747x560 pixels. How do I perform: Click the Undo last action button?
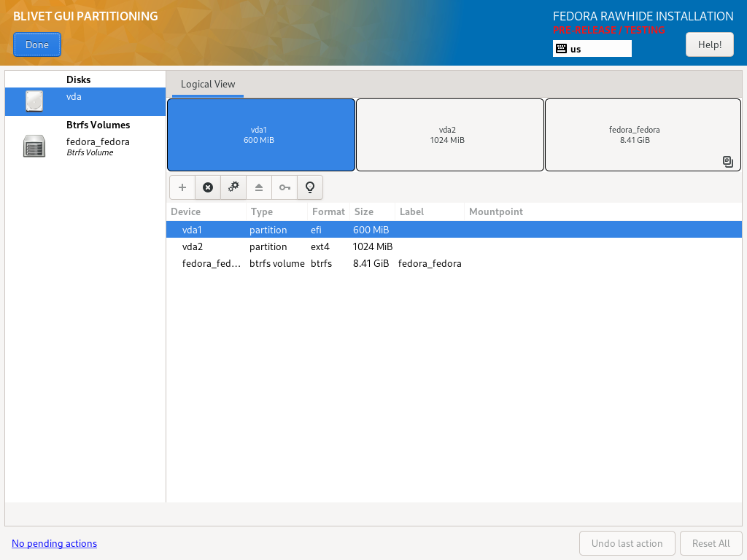[627, 543]
